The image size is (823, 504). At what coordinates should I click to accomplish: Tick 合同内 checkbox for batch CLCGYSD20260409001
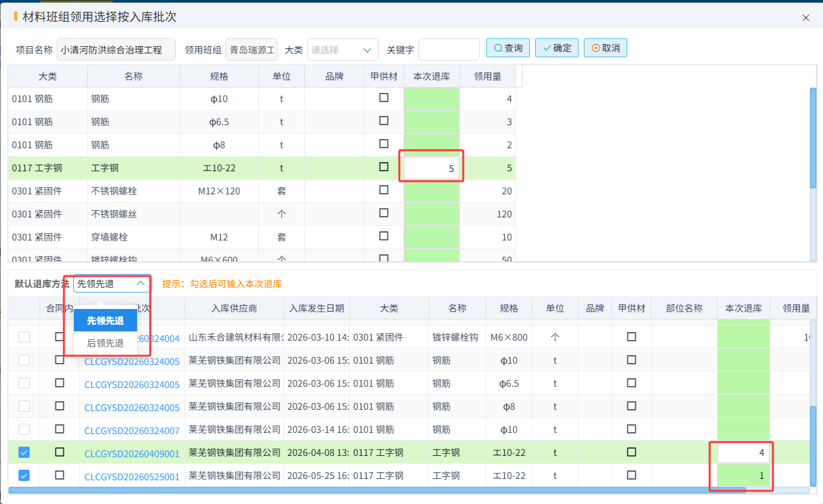(59, 453)
